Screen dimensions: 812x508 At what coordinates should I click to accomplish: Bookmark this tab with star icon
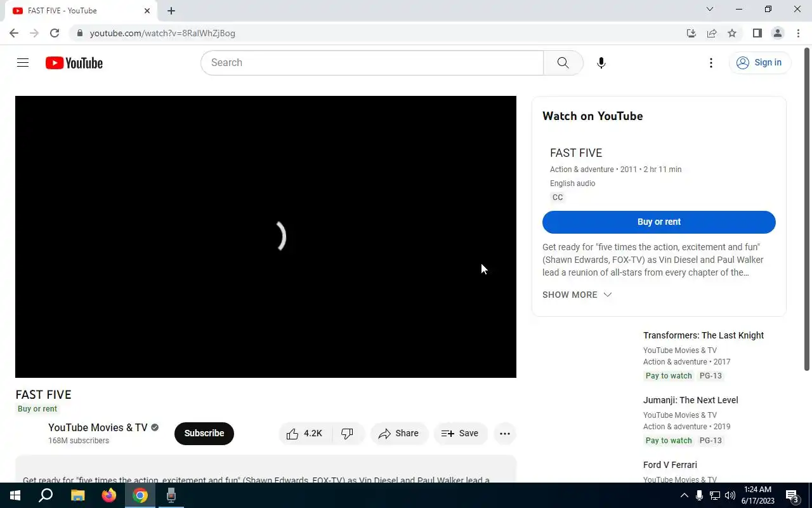[x=732, y=33]
